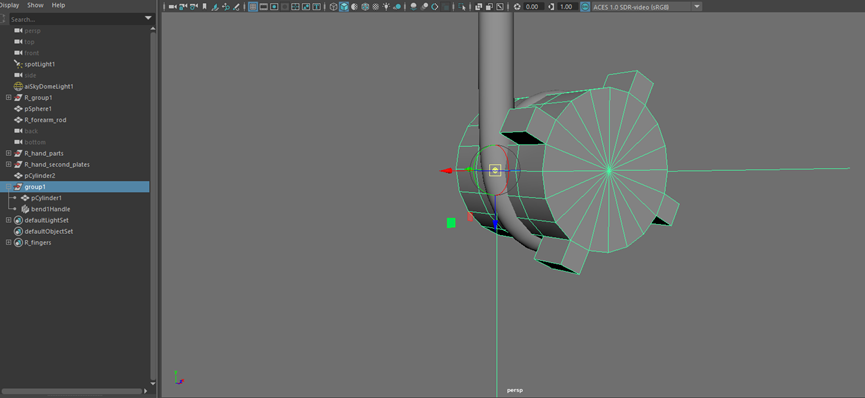Screen dimensions: 865x398
Task: Select smooth shade all cube icon
Action: [344, 7]
